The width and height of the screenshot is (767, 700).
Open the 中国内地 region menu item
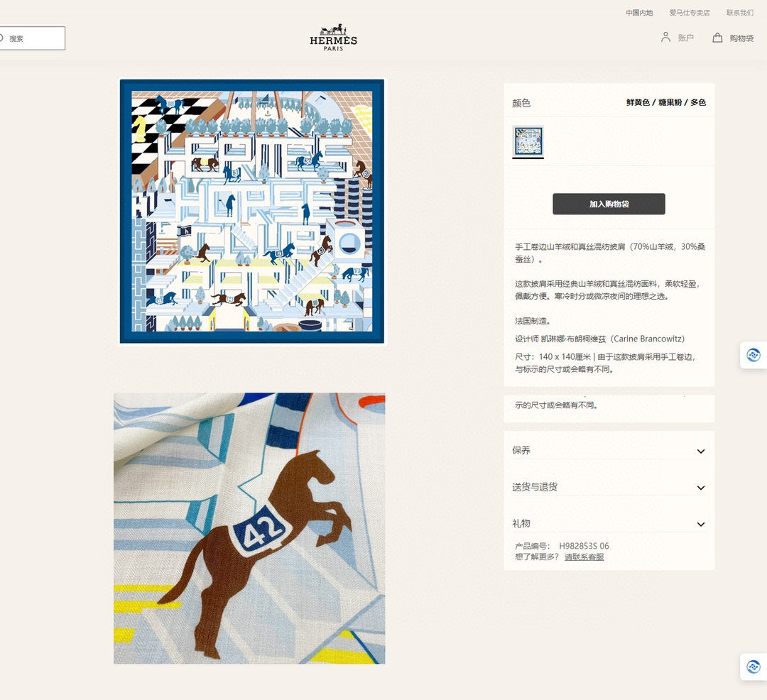(x=639, y=13)
